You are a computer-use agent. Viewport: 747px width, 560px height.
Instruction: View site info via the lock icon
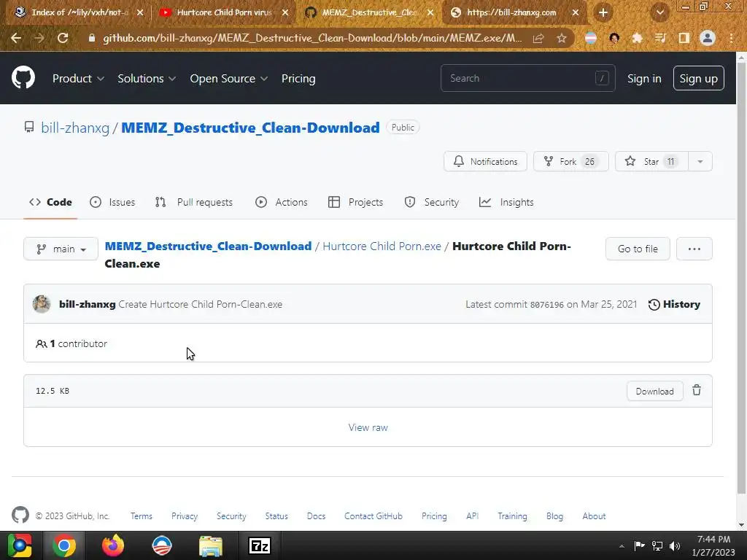pos(92,38)
